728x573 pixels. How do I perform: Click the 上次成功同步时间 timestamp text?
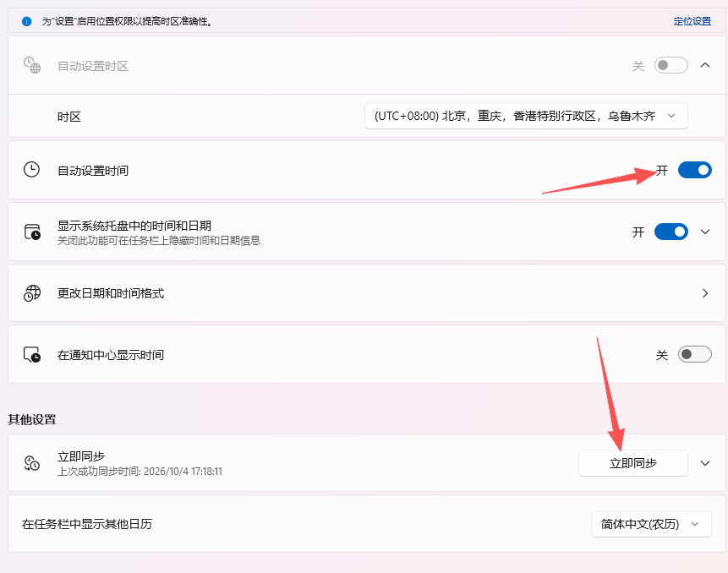(x=140, y=472)
